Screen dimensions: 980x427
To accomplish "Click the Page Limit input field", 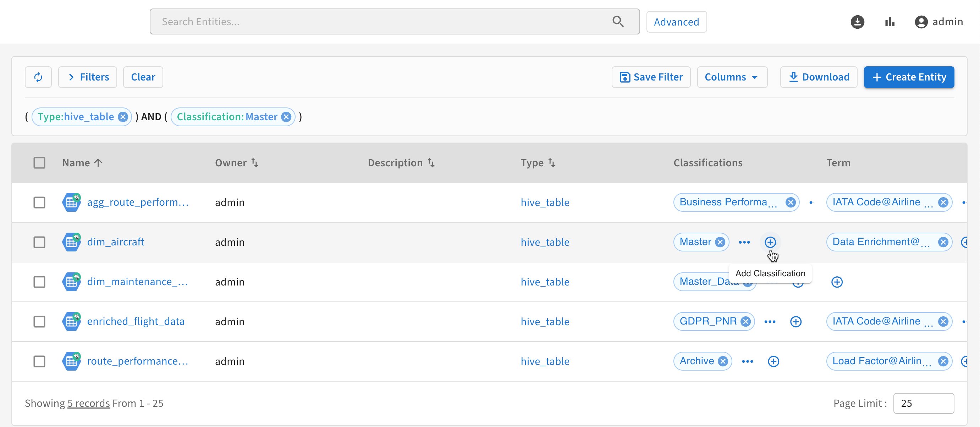I will tap(923, 403).
